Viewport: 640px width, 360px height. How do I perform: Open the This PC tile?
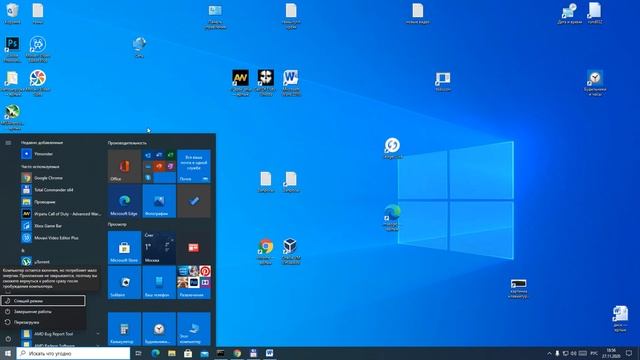coord(194,329)
